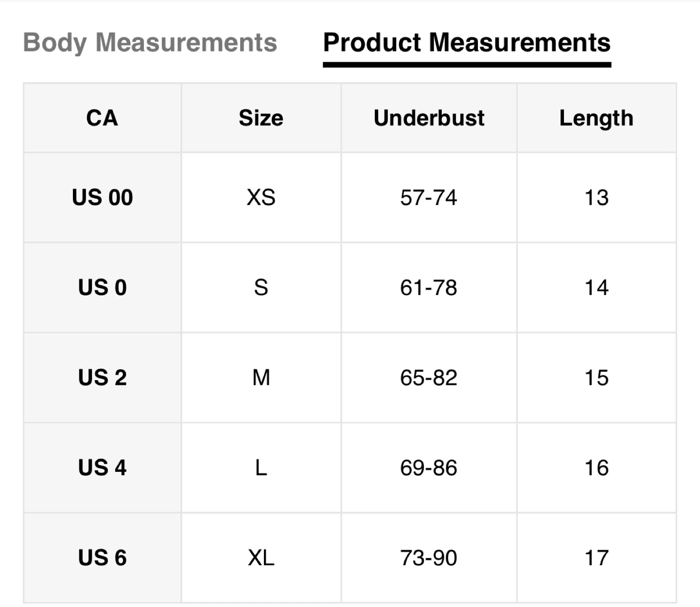Click the 57-74 underbust value

point(428,197)
